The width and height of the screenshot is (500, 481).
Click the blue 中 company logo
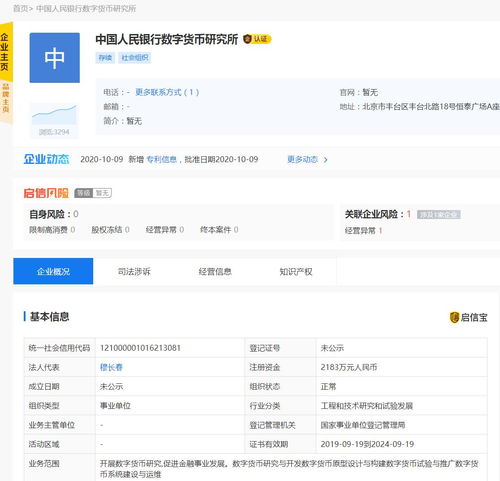pyautogui.click(x=55, y=58)
